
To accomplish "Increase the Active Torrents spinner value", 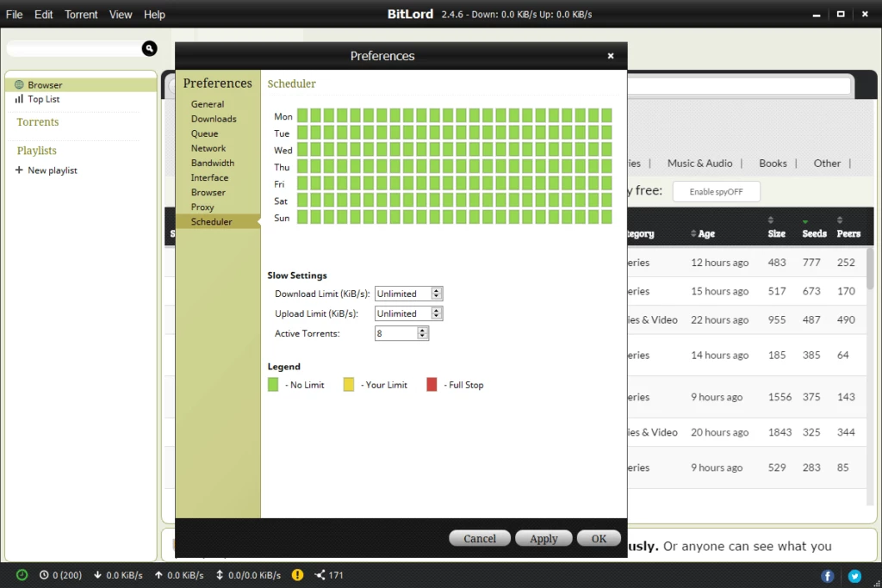I will 422,330.
